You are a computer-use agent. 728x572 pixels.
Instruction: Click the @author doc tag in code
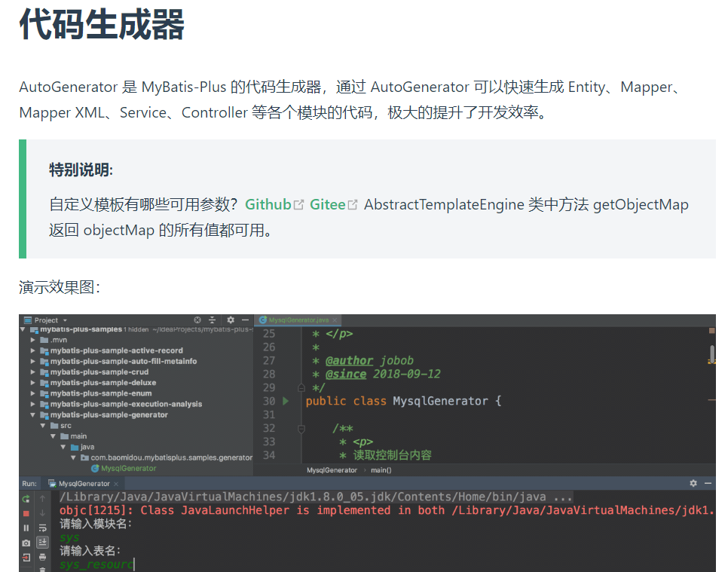pos(349,361)
